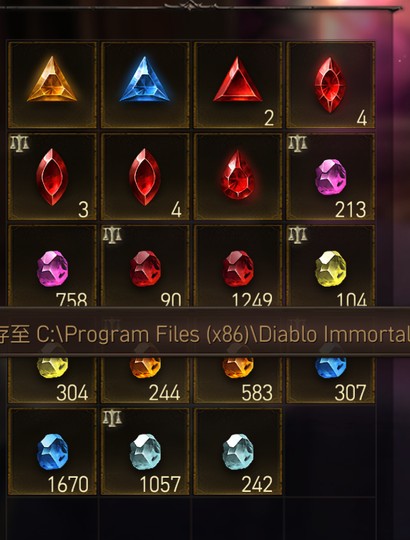
Task: Select the yellow gem stack of 104
Action: point(330,266)
